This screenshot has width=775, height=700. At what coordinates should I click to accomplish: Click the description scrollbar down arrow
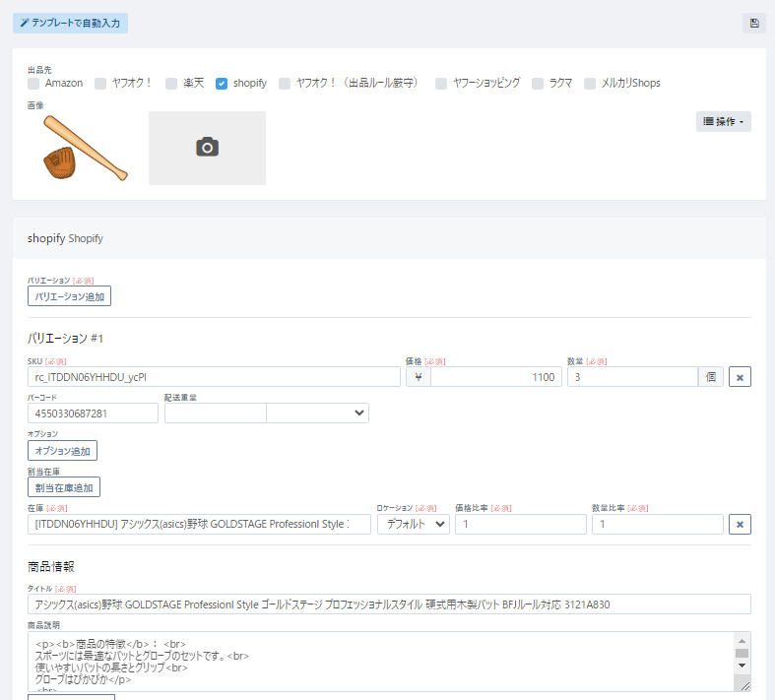[x=742, y=666]
